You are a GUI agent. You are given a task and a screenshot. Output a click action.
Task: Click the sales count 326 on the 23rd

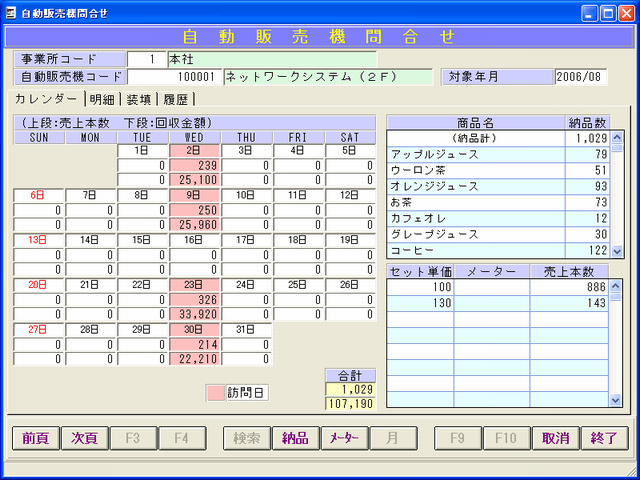pyautogui.click(x=195, y=300)
